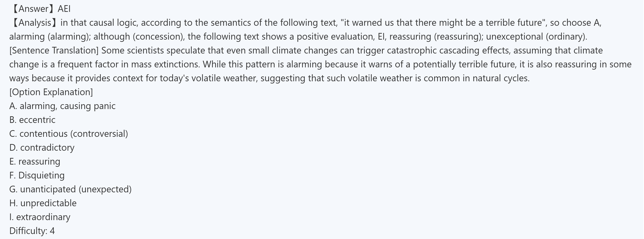
Task: Click the words "mass extinctions"
Action: pyautogui.click(x=165, y=64)
